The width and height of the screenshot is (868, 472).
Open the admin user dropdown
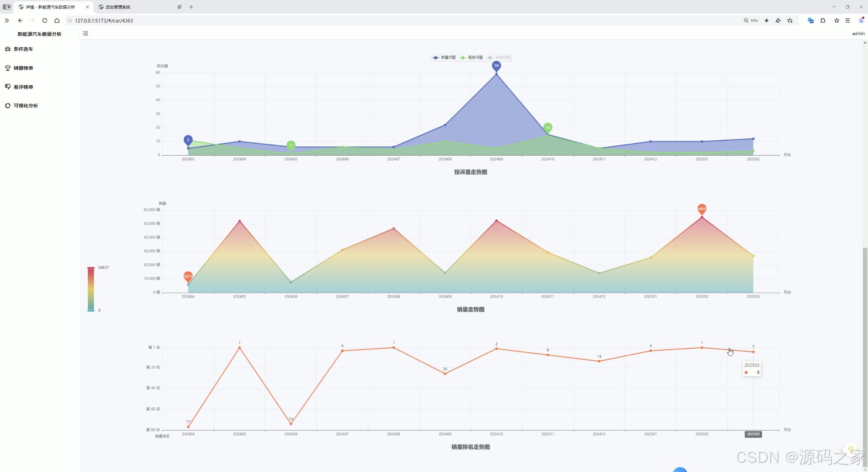858,34
